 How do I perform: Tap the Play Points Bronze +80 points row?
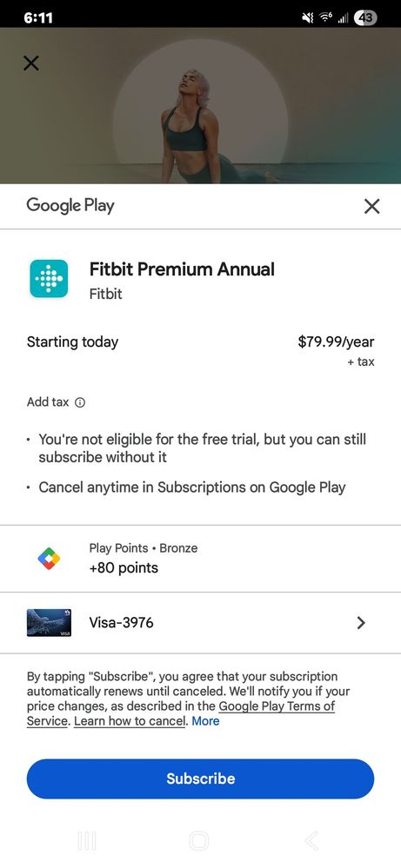(200, 559)
